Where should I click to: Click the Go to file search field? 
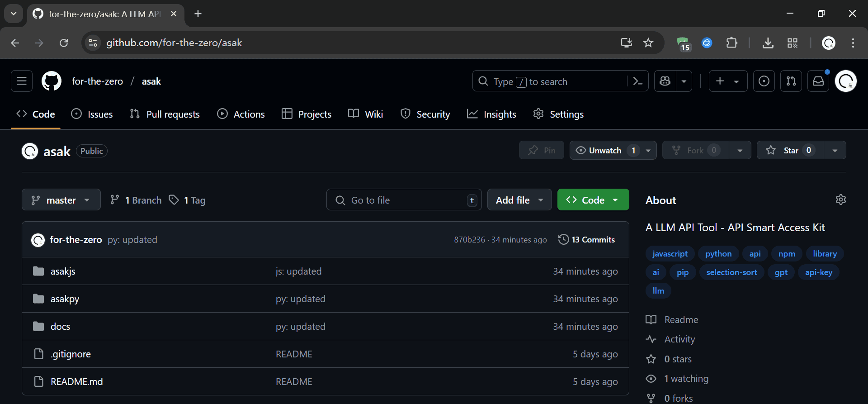point(403,200)
